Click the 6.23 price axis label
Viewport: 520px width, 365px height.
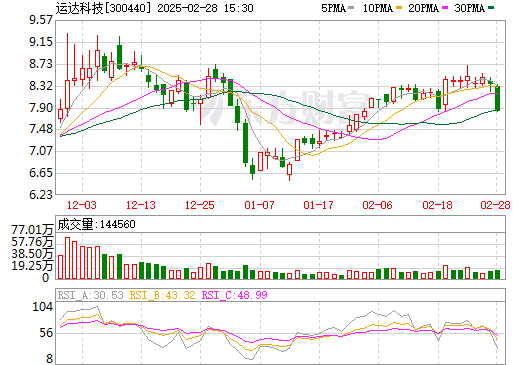[x=41, y=194]
